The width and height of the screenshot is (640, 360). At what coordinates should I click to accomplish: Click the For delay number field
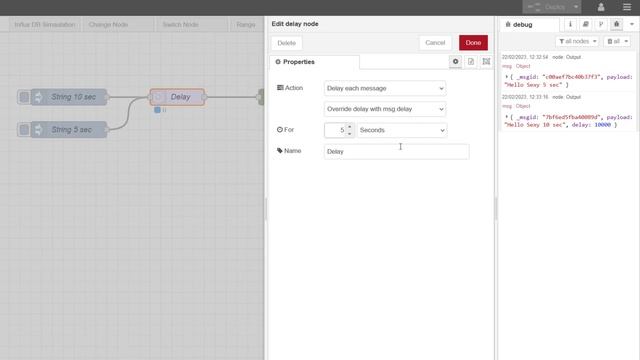pyautogui.click(x=336, y=130)
